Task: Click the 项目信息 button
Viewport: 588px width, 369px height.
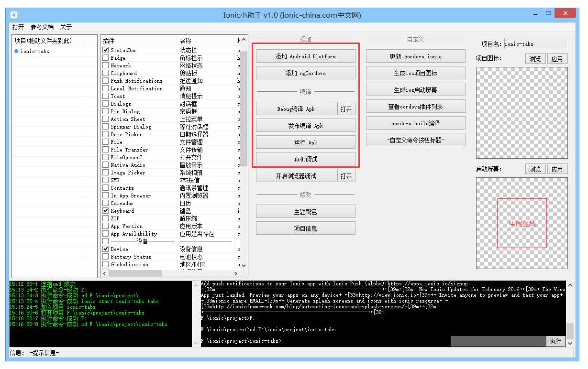Action: (306, 228)
